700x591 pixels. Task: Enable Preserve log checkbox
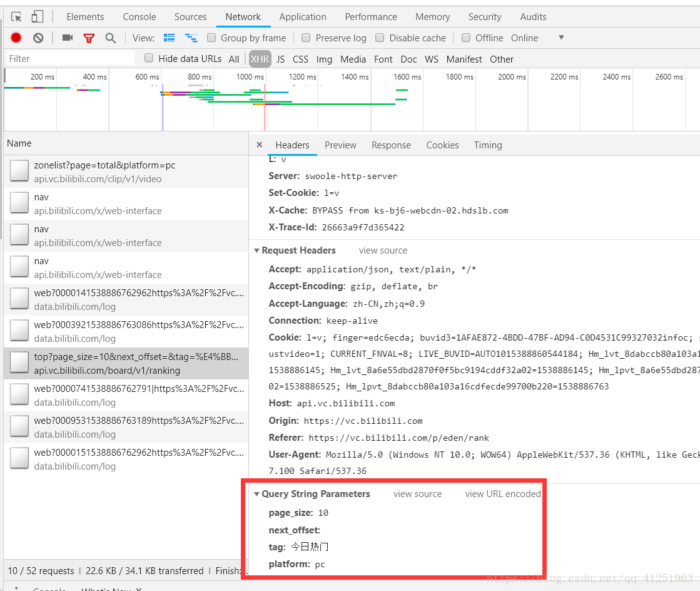(306, 38)
